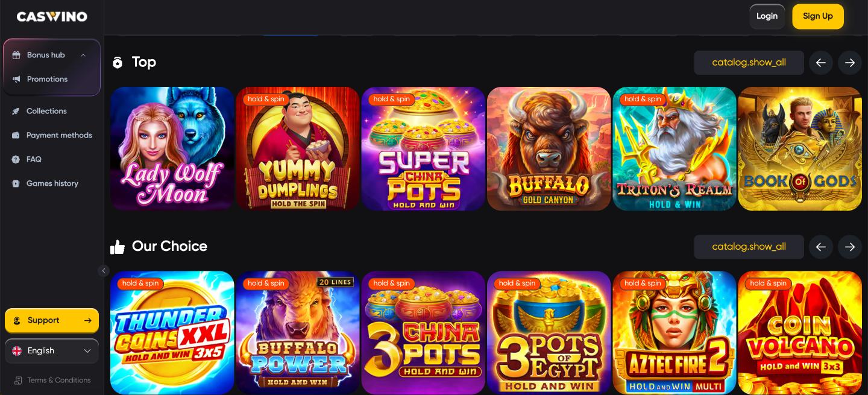Viewport: 868px width, 395px height.
Task: Click the Caswino logo
Action: (x=52, y=17)
